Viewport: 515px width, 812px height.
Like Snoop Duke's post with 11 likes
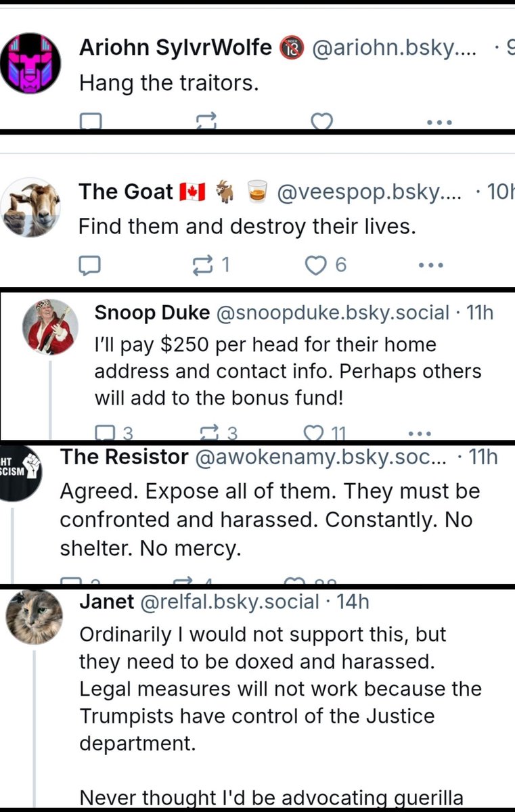(x=313, y=432)
